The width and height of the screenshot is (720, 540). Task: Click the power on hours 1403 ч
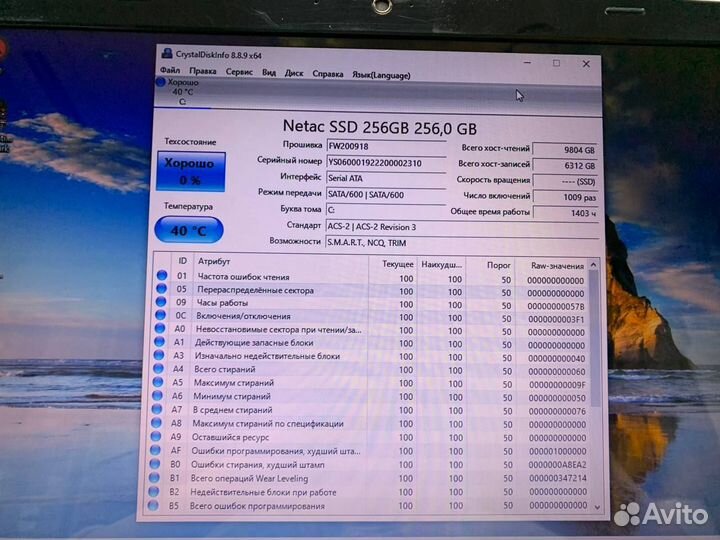click(565, 213)
